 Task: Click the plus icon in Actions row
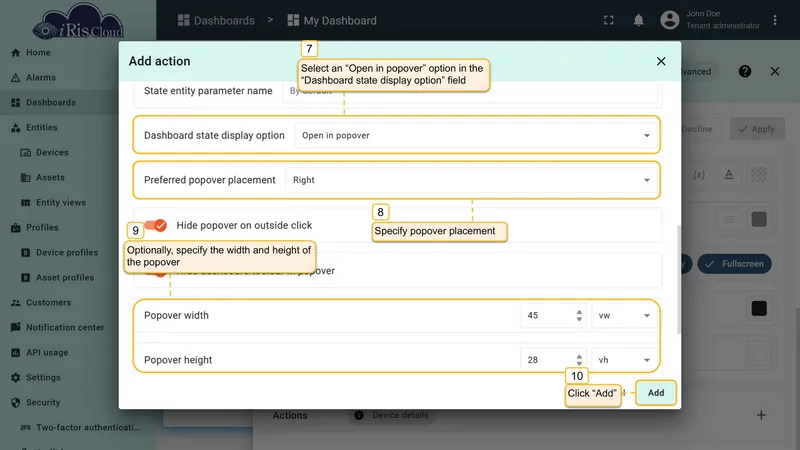[761, 415]
